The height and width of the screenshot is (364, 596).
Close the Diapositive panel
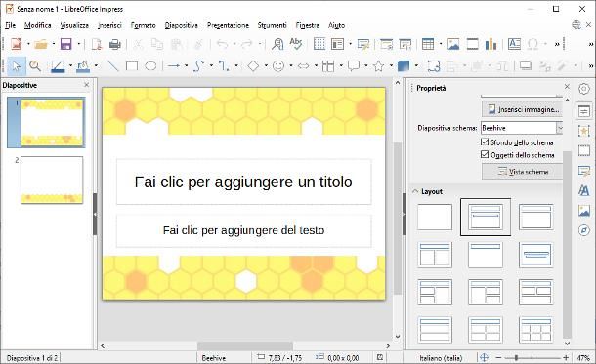click(x=86, y=85)
